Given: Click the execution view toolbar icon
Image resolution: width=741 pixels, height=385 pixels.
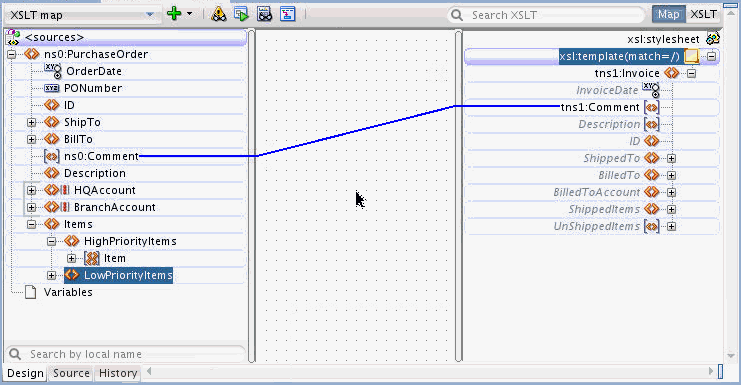Looking at the screenshot, I should click(287, 14).
